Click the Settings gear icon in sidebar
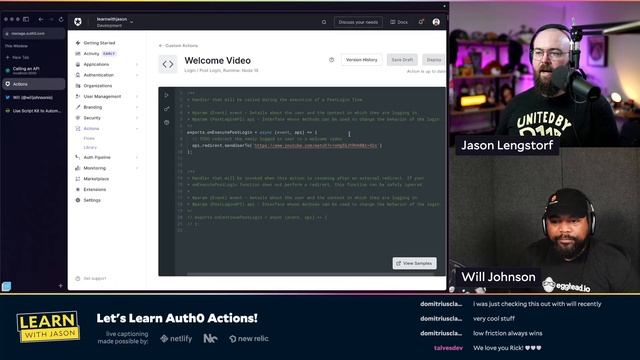The height and width of the screenshot is (360, 640). 78,200
